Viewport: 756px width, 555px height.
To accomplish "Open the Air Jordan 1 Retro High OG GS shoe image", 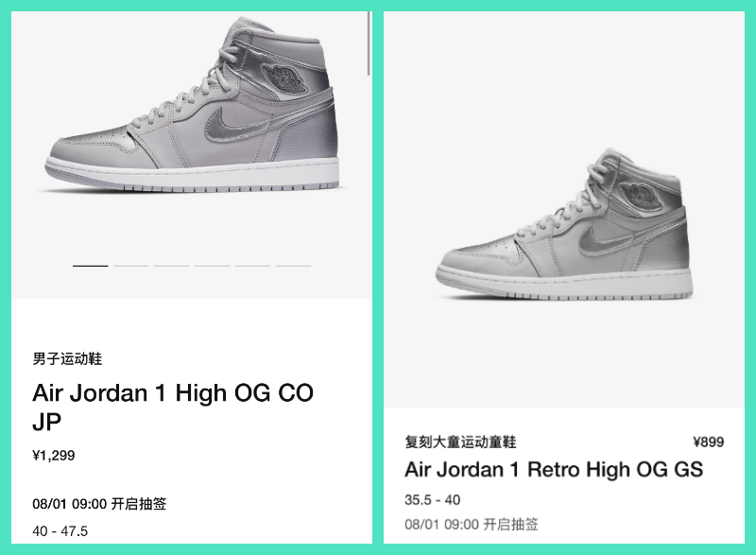I will click(564, 224).
